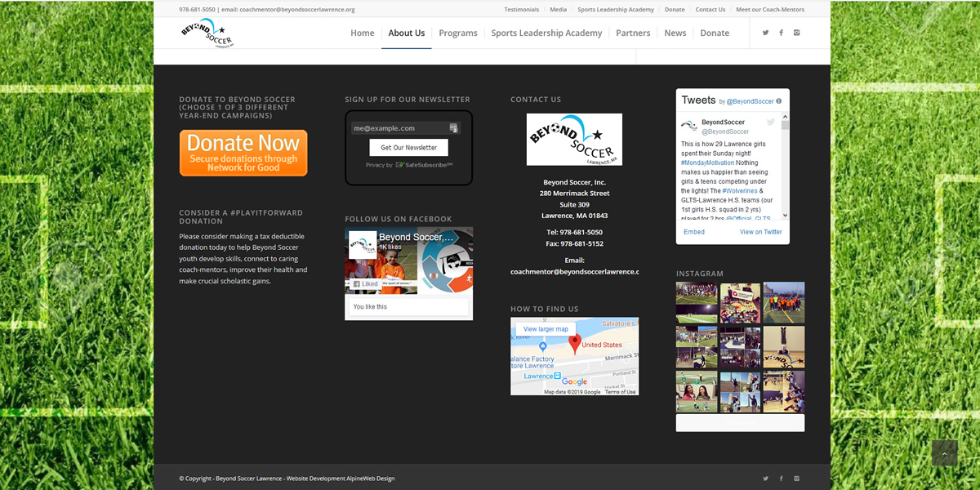Open bottom-right Instagram thumbnail
Screen dimensions: 980x490
[784, 392]
